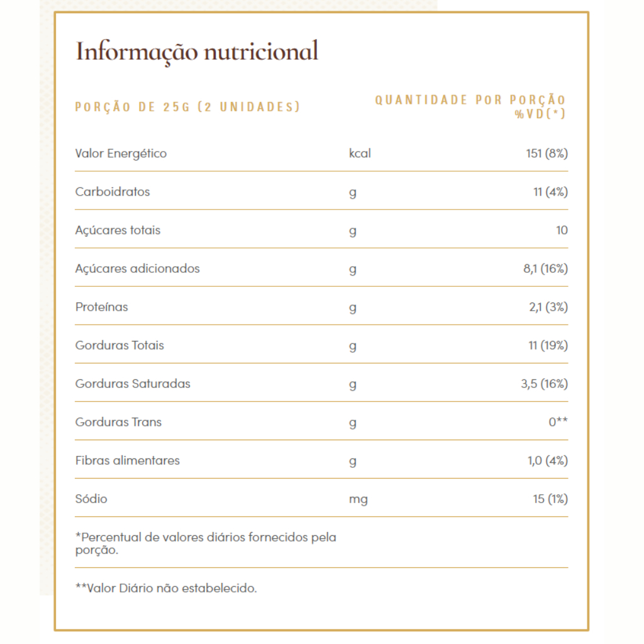The image size is (644, 644).
Task: Click the "Gorduras Saturadas" row label
Action: (x=133, y=384)
